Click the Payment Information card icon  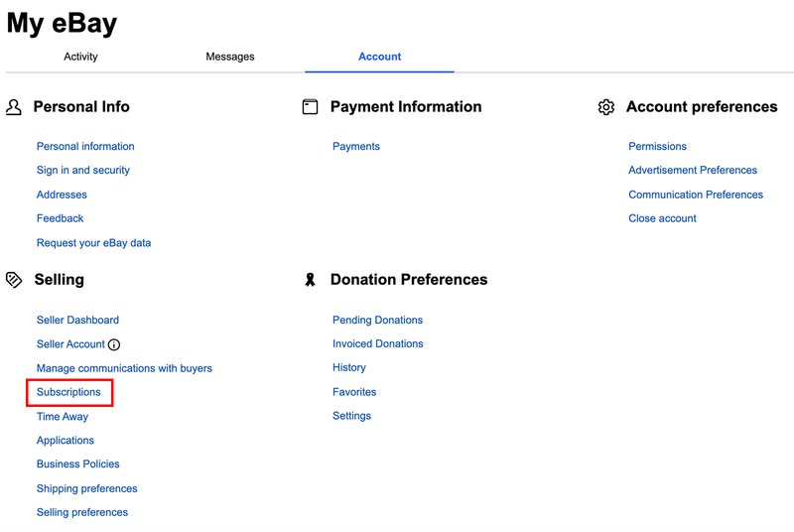pyautogui.click(x=310, y=107)
